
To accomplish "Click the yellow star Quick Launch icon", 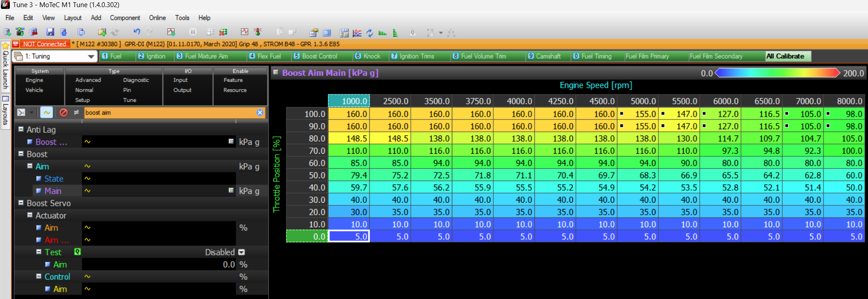I will coord(5,45).
